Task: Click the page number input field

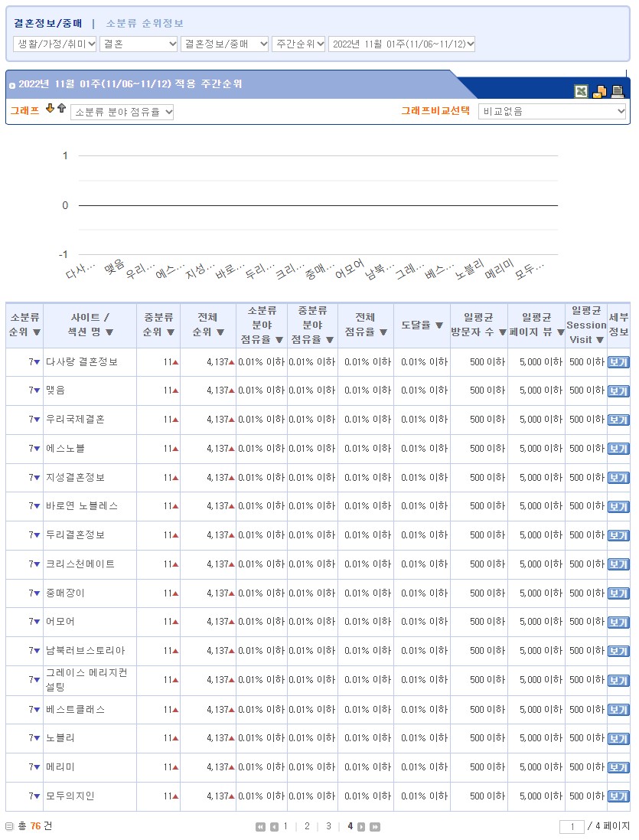Action: (x=571, y=827)
